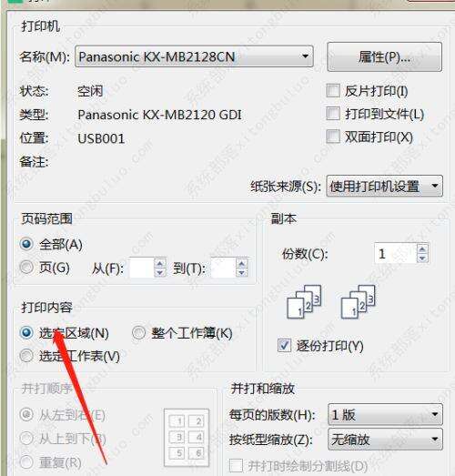Screen dimensions: 455x476
Task: Increase the From page spinner value
Action: 160,263
